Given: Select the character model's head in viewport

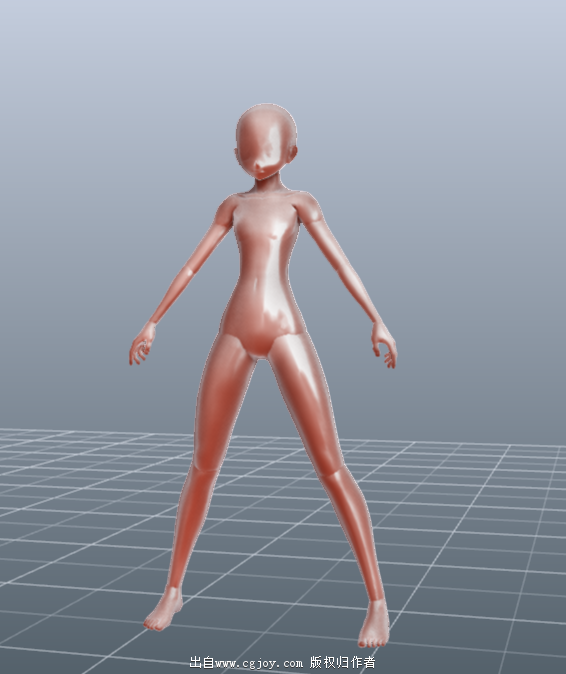Looking at the screenshot, I should pos(266,141).
